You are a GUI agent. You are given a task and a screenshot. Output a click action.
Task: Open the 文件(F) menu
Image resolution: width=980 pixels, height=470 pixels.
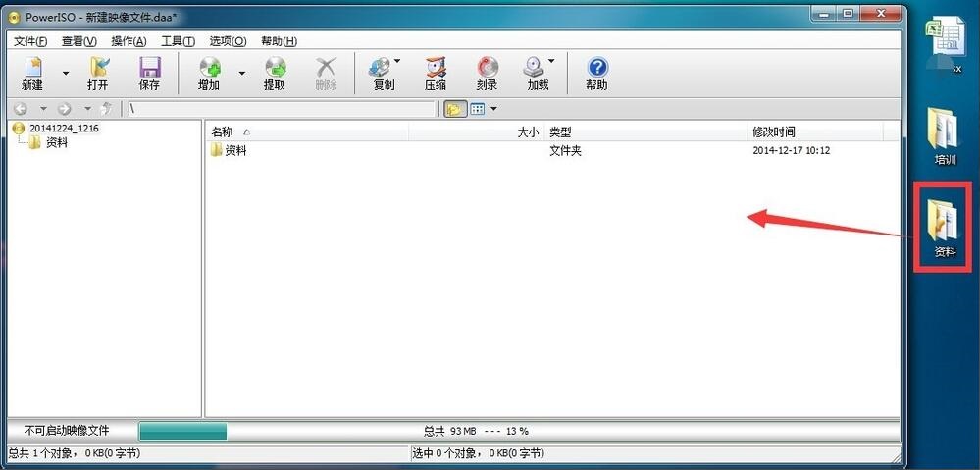(30, 41)
